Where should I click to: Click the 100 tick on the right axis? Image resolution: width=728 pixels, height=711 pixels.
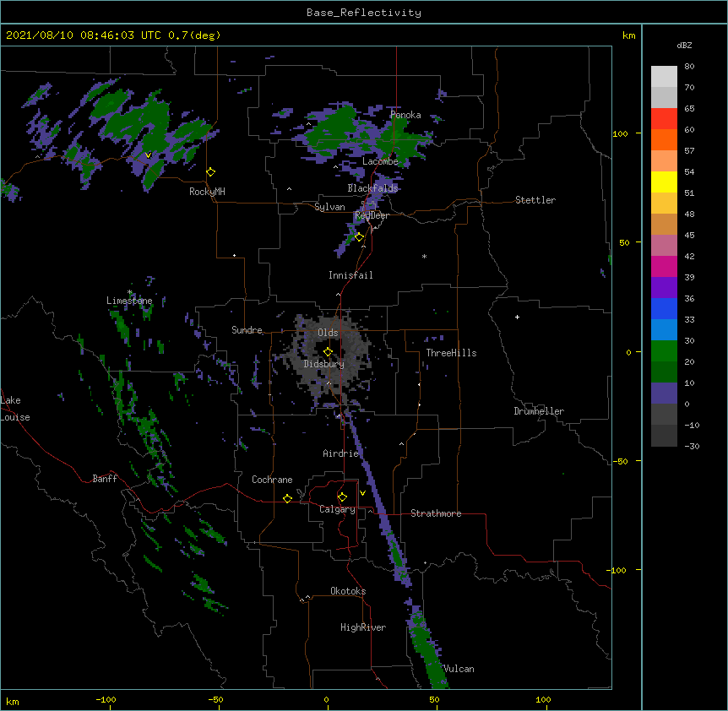pyautogui.click(x=620, y=133)
